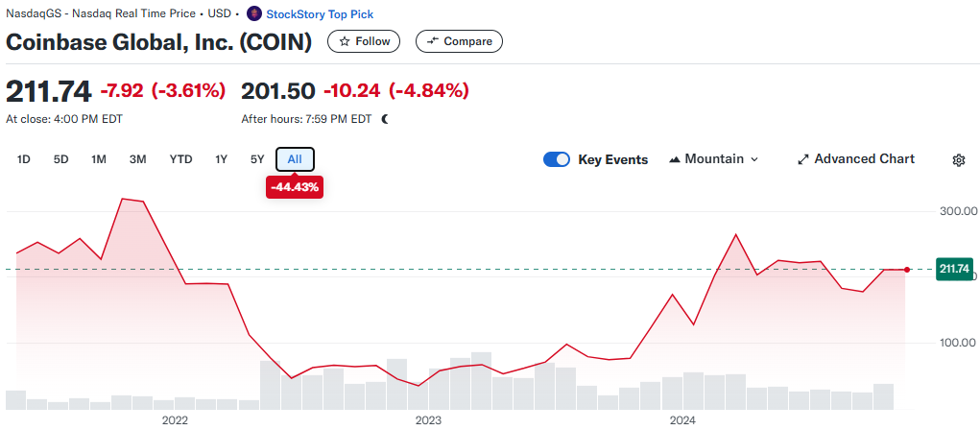This screenshot has height=430, width=980.
Task: Open the Mountain chart type dropdown
Action: pyautogui.click(x=713, y=159)
